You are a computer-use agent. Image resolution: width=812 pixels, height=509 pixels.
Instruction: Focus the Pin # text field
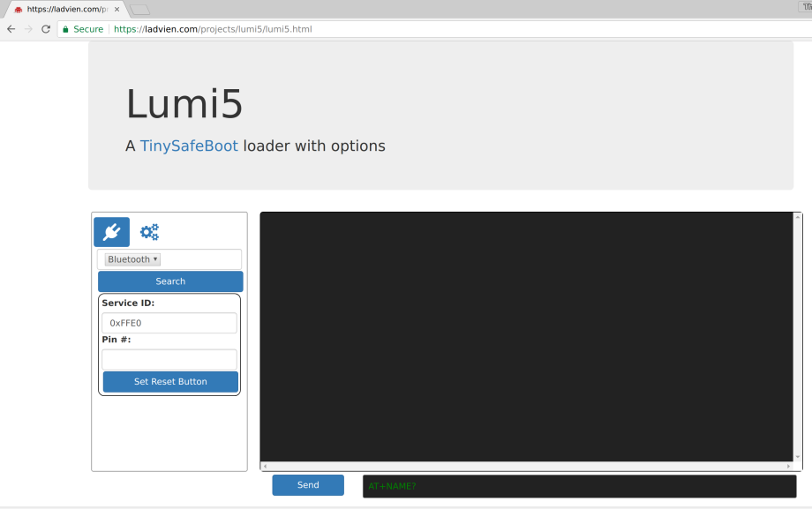tap(169, 359)
